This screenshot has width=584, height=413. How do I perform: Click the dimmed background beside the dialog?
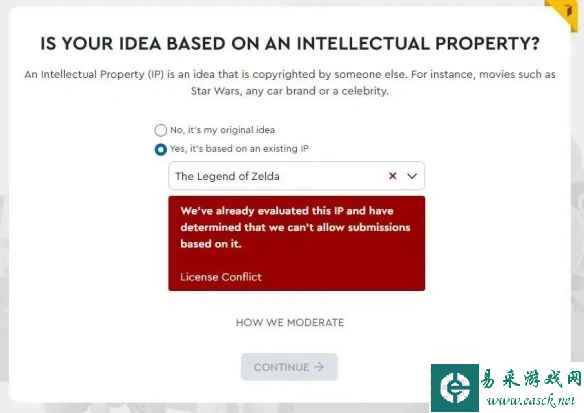(x=4, y=223)
